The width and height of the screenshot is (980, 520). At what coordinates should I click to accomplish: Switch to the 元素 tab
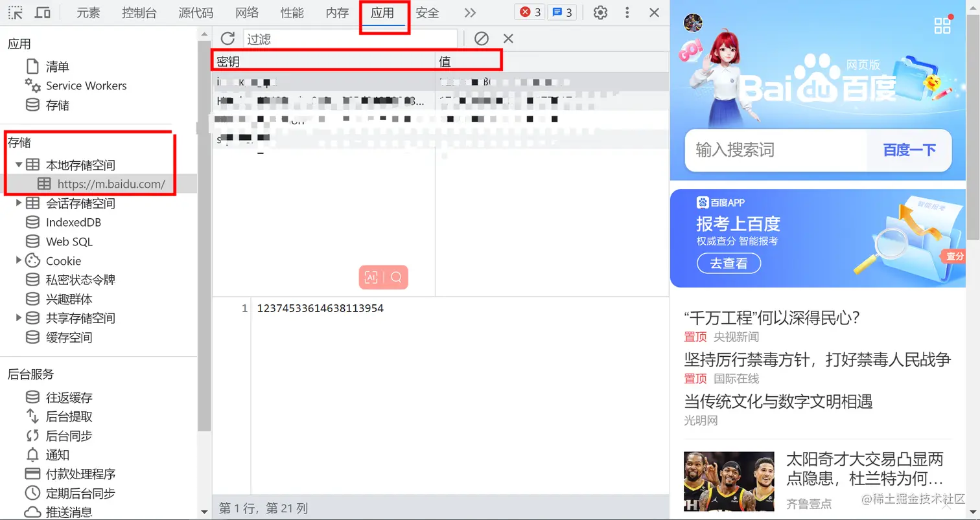click(88, 12)
